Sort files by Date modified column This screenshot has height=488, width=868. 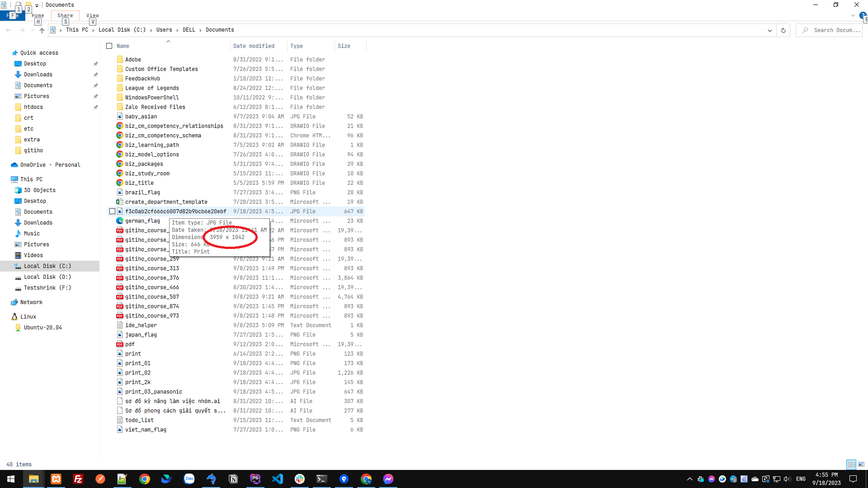click(x=254, y=46)
